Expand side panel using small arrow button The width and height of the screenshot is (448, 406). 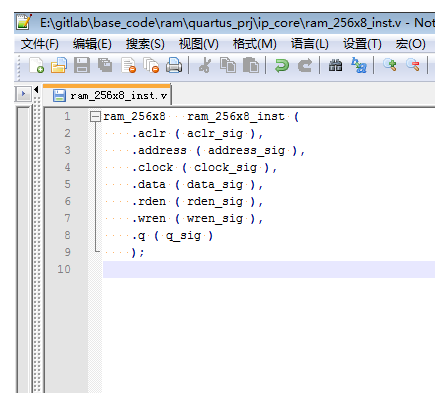point(23,94)
